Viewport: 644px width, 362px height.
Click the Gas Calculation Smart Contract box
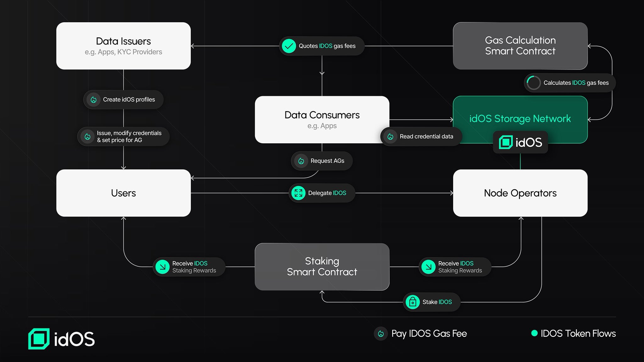(520, 46)
